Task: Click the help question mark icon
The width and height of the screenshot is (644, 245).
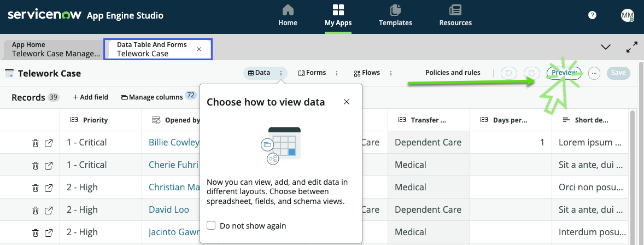Action: click(592, 15)
